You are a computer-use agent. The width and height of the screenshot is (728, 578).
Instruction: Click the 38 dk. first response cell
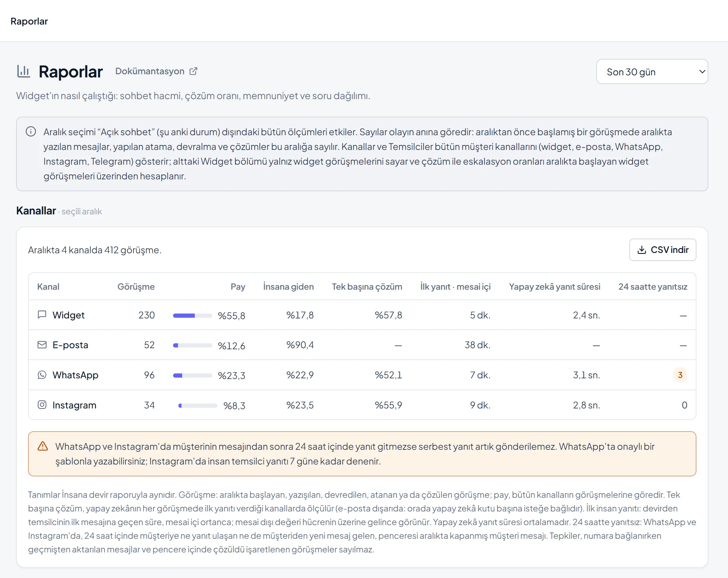point(478,345)
